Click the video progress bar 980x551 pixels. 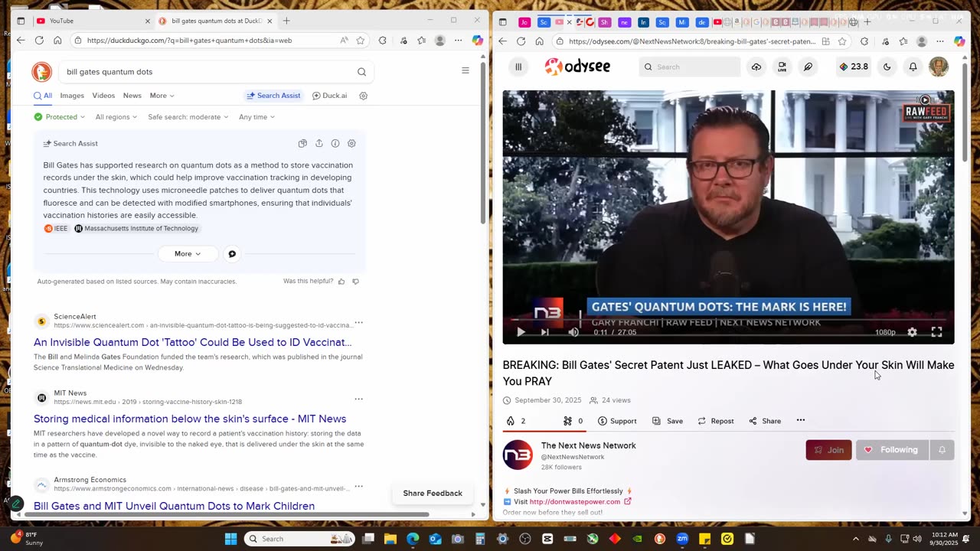(728, 320)
